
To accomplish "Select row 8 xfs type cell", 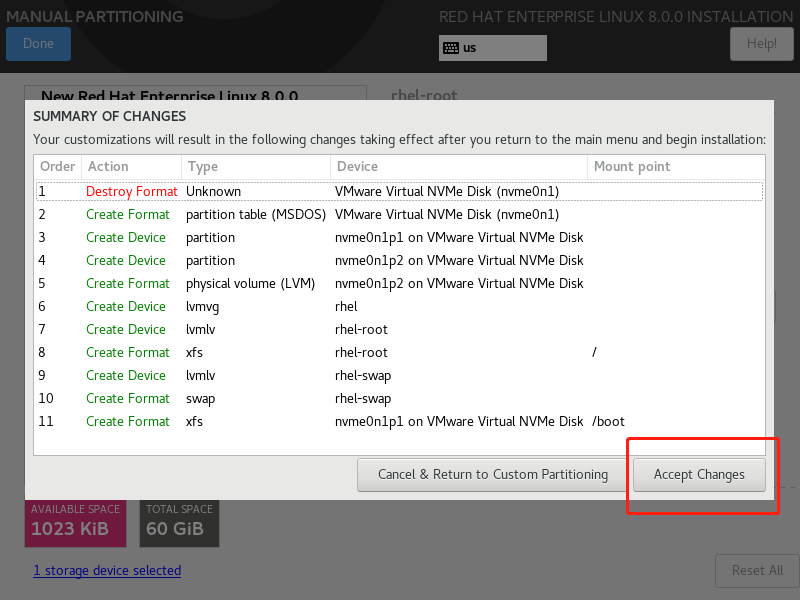I will (194, 352).
